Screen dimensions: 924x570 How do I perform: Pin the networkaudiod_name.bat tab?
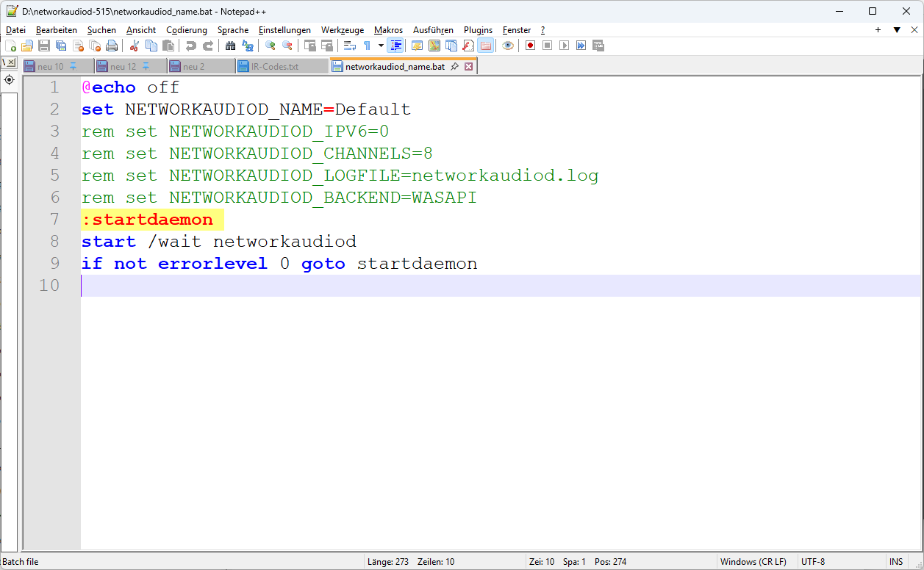[x=454, y=67]
